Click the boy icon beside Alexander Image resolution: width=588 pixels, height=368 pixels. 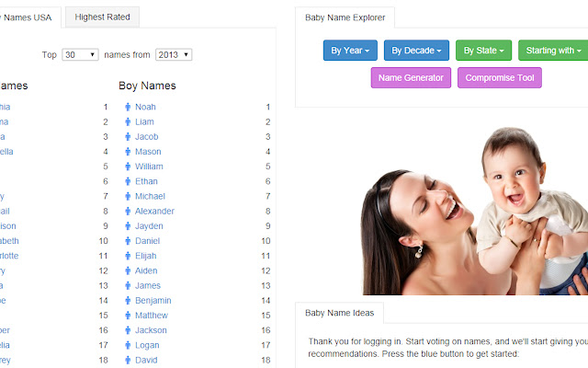click(x=128, y=211)
